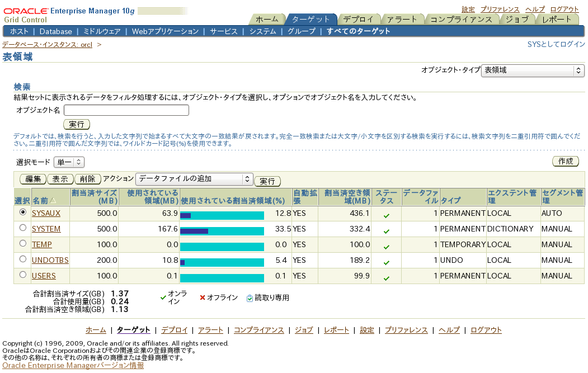Click the SYSTEM used-space percentage bar
The image size is (588, 373).
point(222,232)
